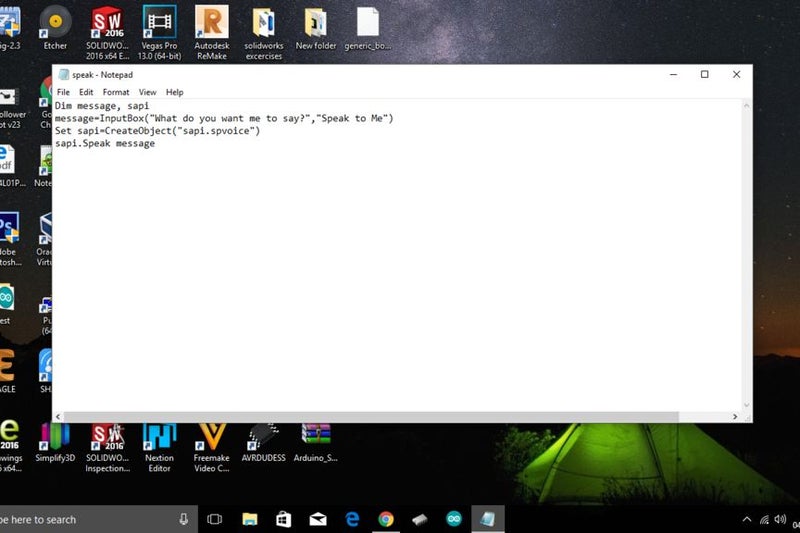Minimize the Notepad window

tap(673, 74)
